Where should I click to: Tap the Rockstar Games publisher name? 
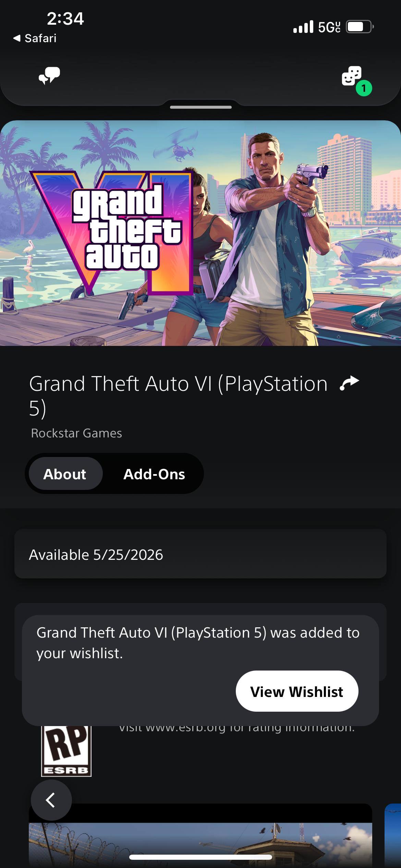(x=76, y=433)
